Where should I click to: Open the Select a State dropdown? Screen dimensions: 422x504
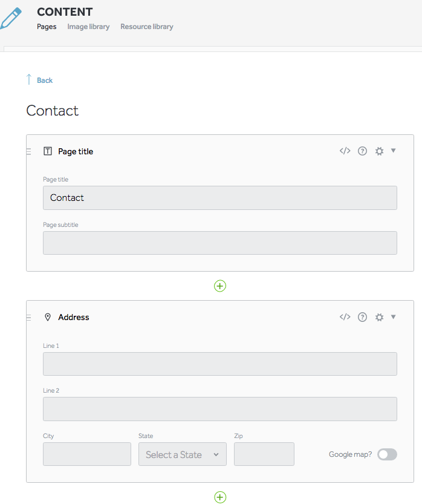tap(183, 454)
